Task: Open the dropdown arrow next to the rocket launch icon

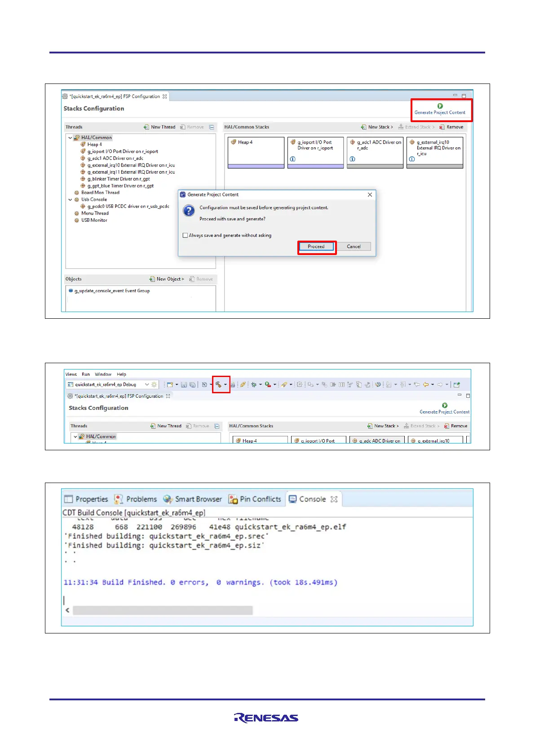Action: click(x=291, y=385)
